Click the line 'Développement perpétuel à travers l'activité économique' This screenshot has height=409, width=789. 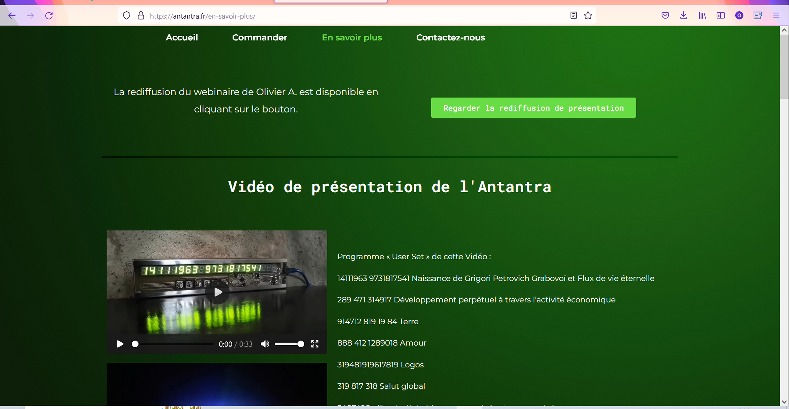point(476,300)
